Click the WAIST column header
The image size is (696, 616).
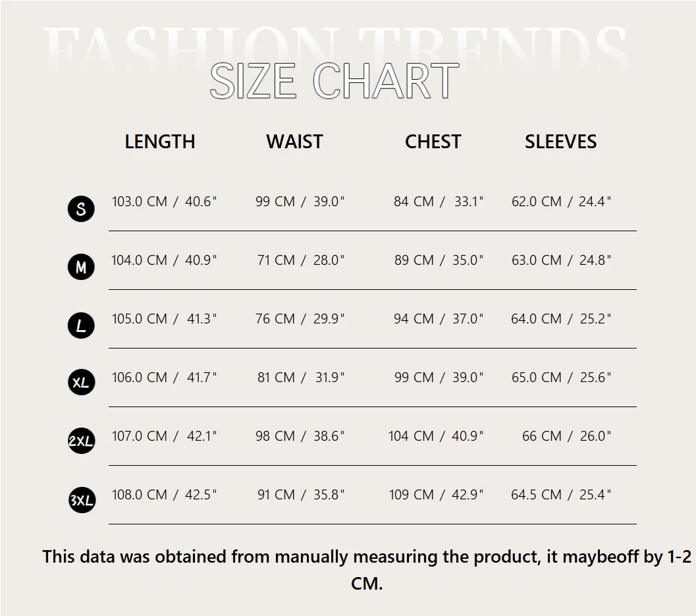[294, 142]
